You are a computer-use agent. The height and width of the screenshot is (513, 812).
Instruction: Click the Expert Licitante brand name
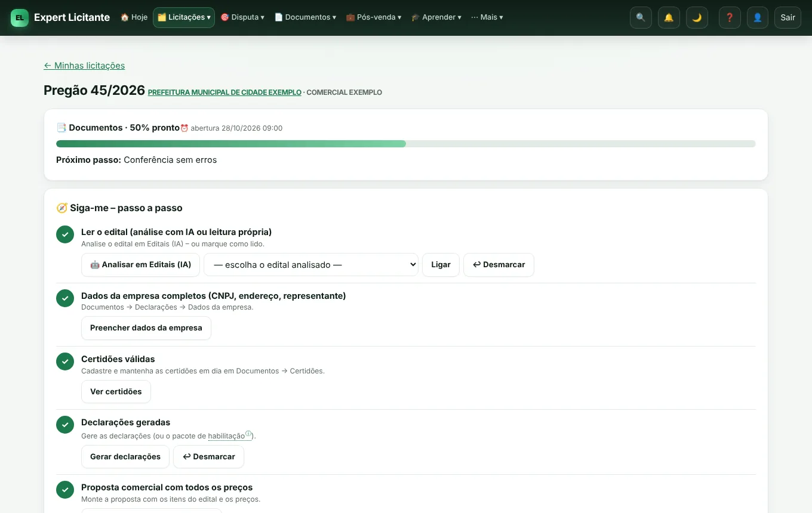point(72,17)
